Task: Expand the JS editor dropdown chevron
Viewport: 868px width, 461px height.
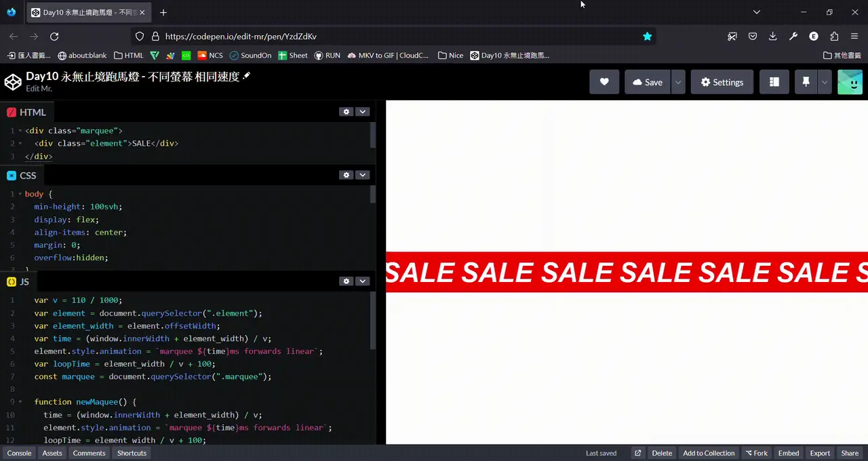Action: (363, 281)
